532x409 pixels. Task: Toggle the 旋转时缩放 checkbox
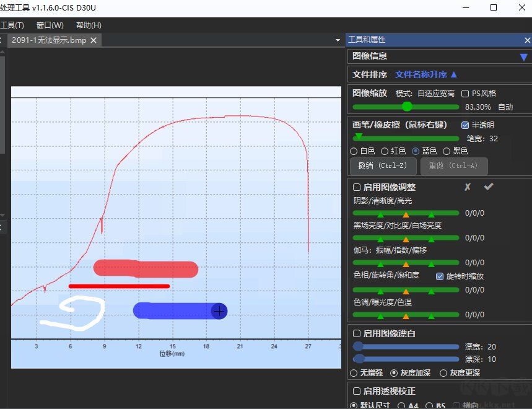click(440, 277)
